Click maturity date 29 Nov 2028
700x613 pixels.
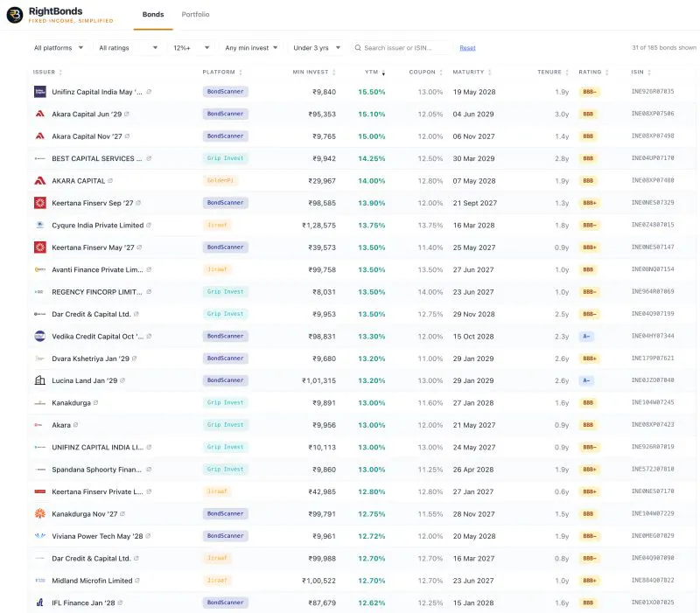tap(473, 314)
